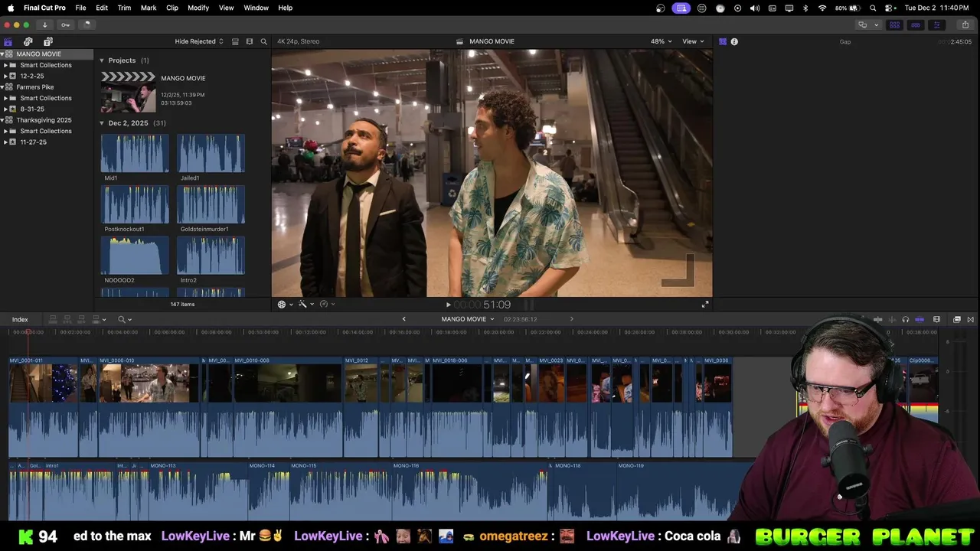Open macOS Control Center icon
Screen dimensions: 980x551
(x=888, y=8)
